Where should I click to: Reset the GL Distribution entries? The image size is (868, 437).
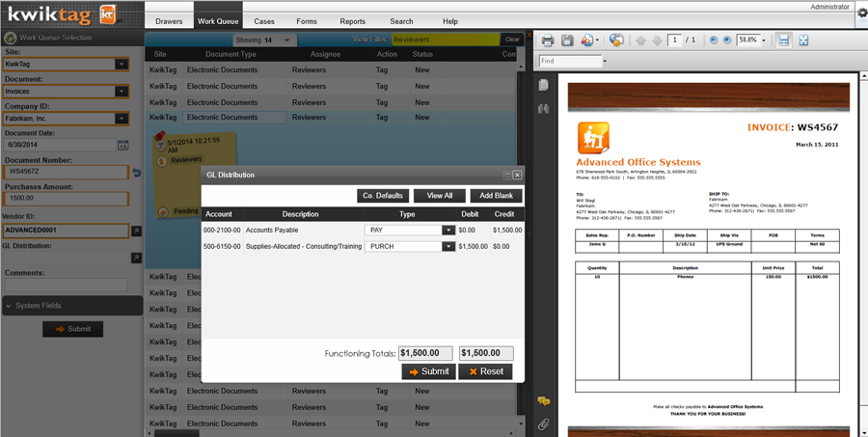click(485, 371)
